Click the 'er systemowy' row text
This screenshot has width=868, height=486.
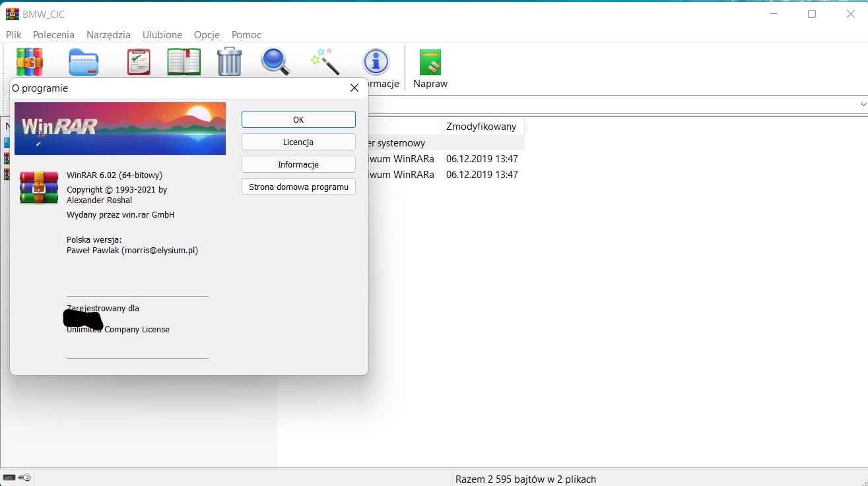[396, 143]
